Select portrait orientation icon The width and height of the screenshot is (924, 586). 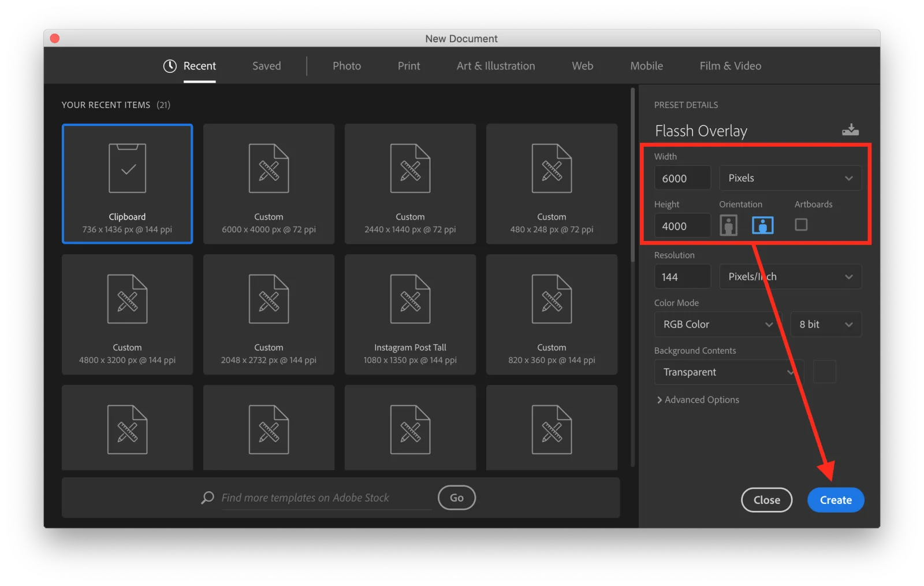coord(729,225)
